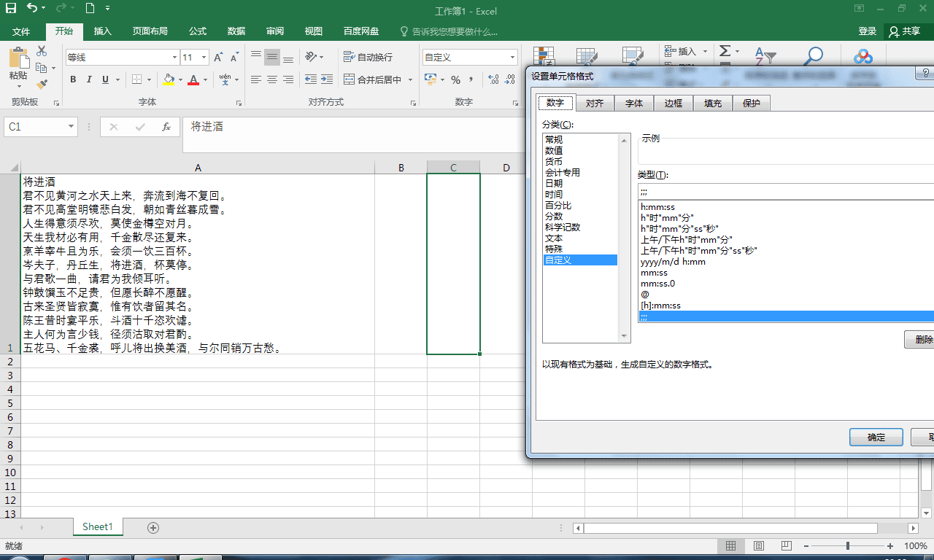Click the Align Left icon
The width and height of the screenshot is (934, 560).
pyautogui.click(x=255, y=79)
